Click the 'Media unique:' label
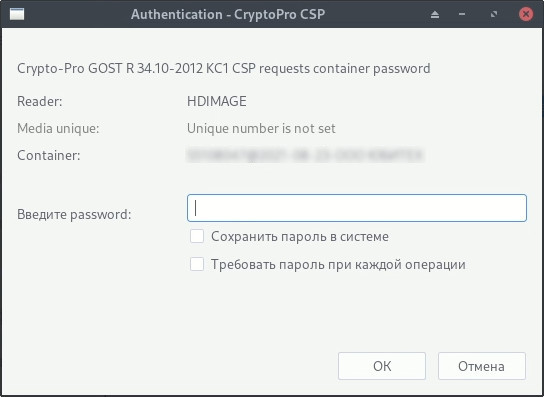The width and height of the screenshot is (544, 397). [x=58, y=128]
